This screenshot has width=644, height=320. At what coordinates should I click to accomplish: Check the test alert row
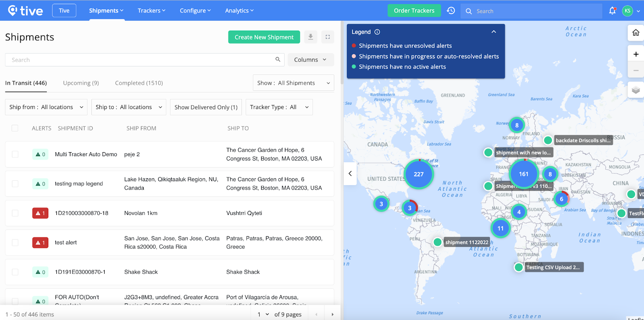[x=15, y=242]
